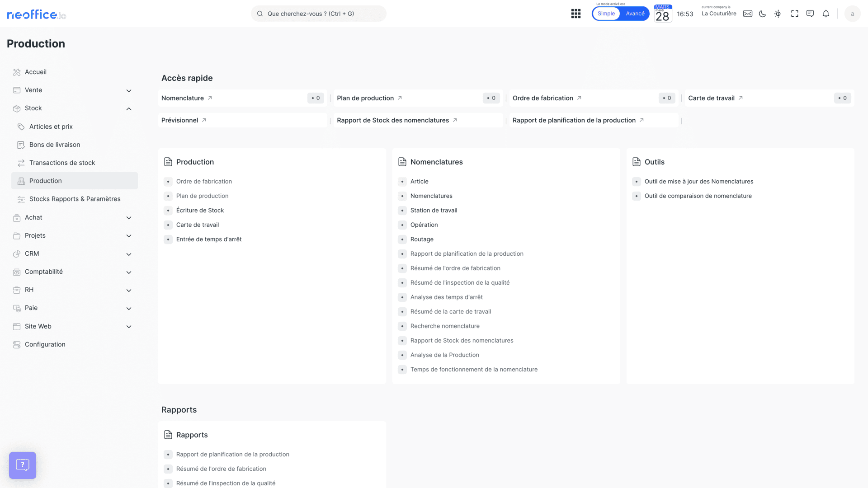Focus the Que cherchez-vous search field
Image resolution: width=868 pixels, height=488 pixels.
[x=319, y=14]
